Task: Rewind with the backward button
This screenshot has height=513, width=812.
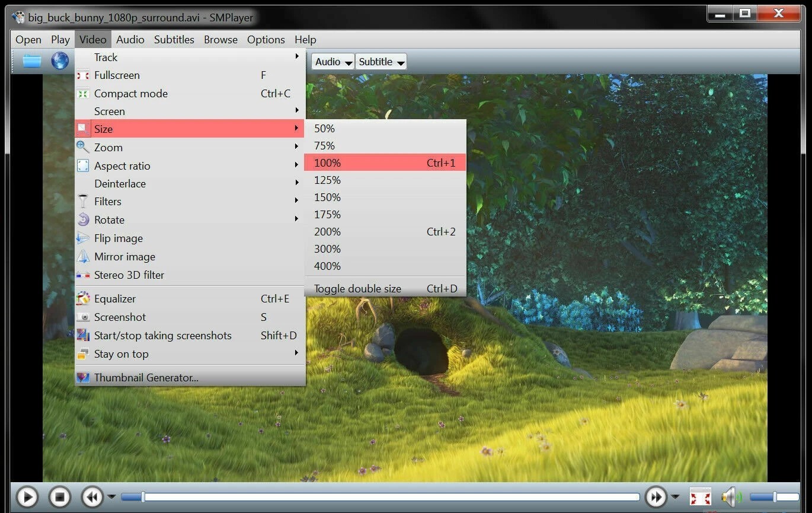Action: coord(92,496)
